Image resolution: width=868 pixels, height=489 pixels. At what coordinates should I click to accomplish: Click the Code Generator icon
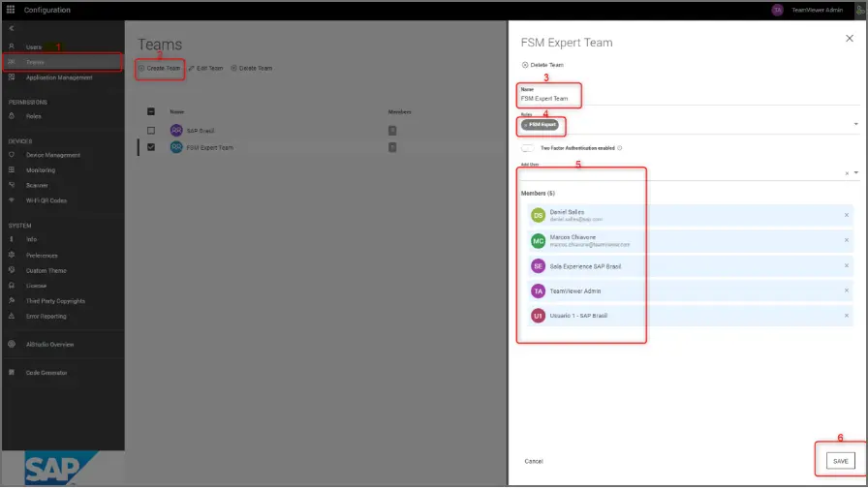coord(11,372)
